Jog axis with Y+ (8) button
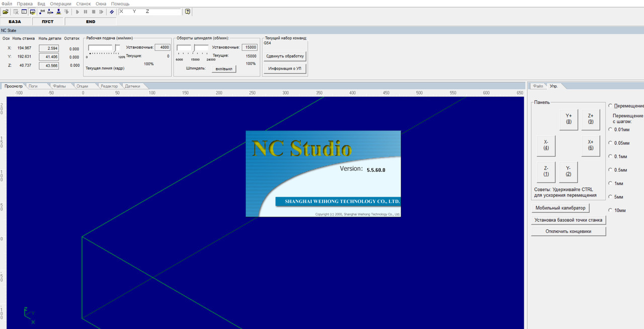 pos(569,119)
